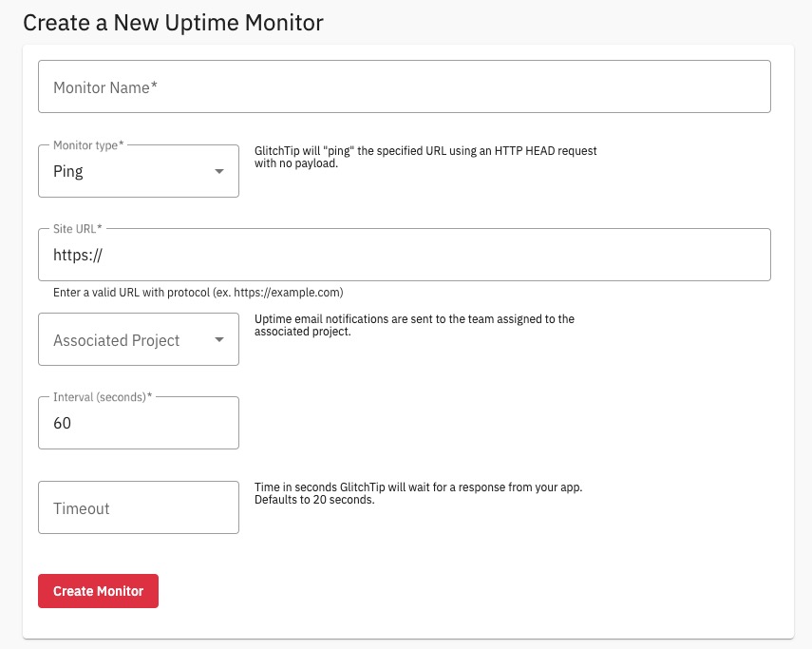The width and height of the screenshot is (812, 649).
Task: Click the Monitor Name input field
Action: coord(404,87)
